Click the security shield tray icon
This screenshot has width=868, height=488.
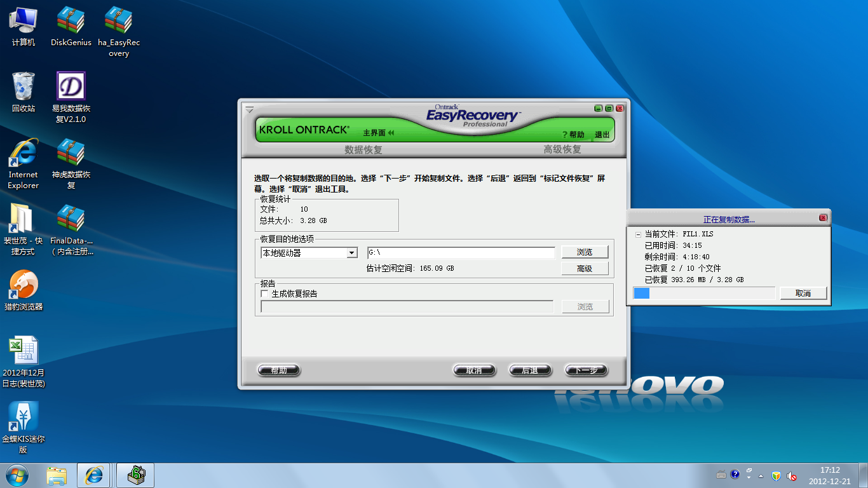pos(776,475)
